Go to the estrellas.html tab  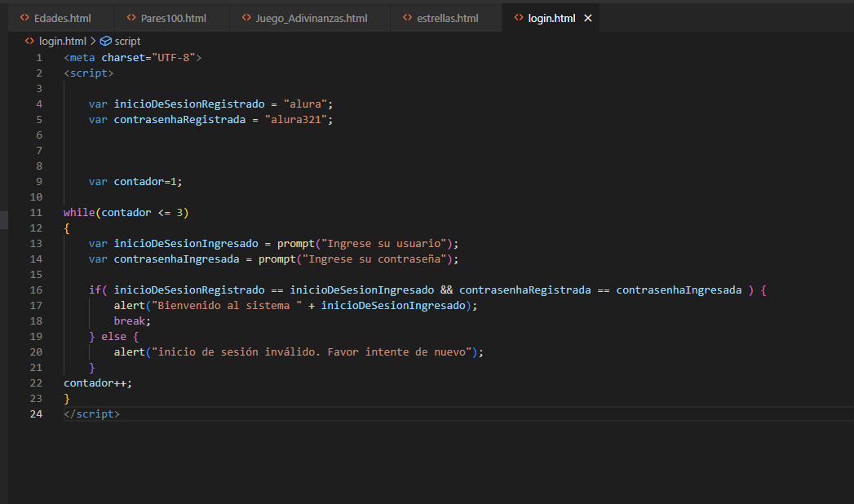[447, 18]
